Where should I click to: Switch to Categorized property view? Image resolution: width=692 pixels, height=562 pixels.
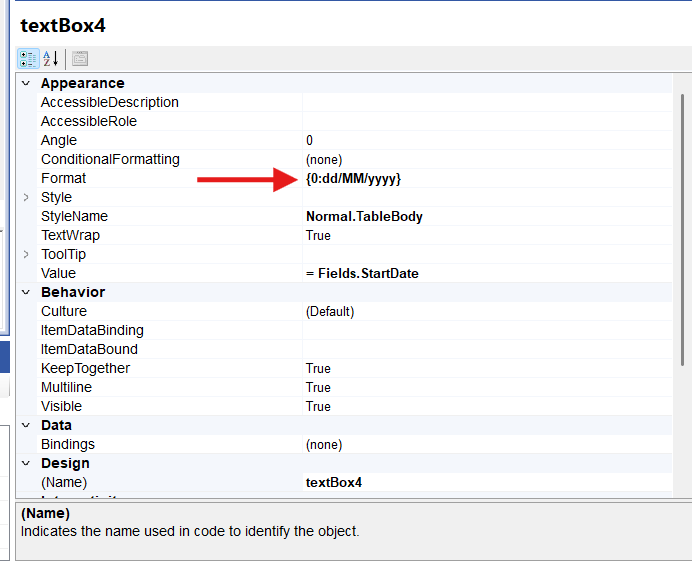pyautogui.click(x=28, y=59)
